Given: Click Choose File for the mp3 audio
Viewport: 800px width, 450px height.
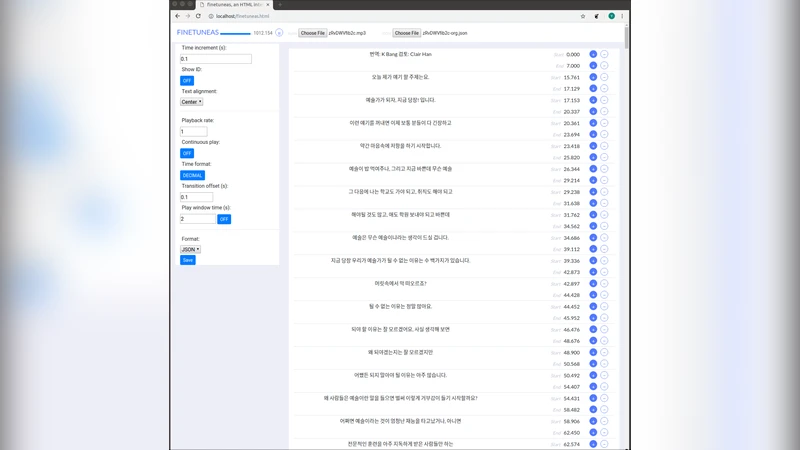Looking at the screenshot, I should (312, 33).
